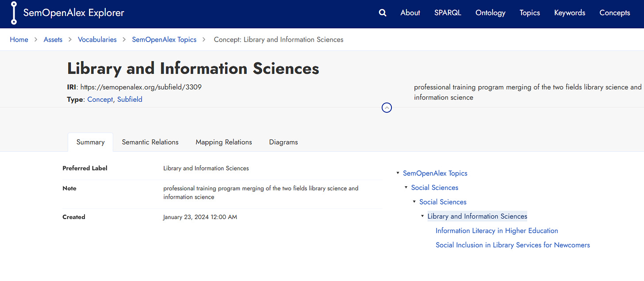
Task: Switch to the Mapping Relations tab
Action: pyautogui.click(x=224, y=142)
